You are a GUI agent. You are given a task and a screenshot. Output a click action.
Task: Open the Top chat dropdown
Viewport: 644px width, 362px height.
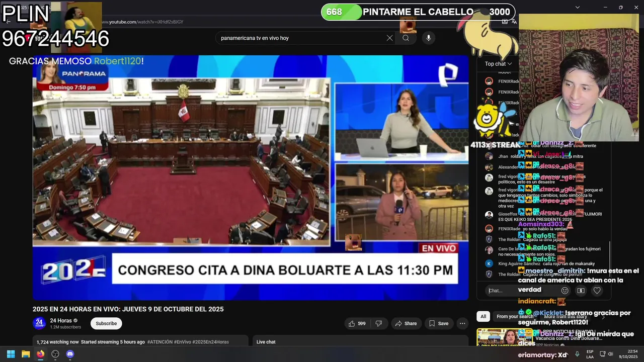(x=498, y=64)
